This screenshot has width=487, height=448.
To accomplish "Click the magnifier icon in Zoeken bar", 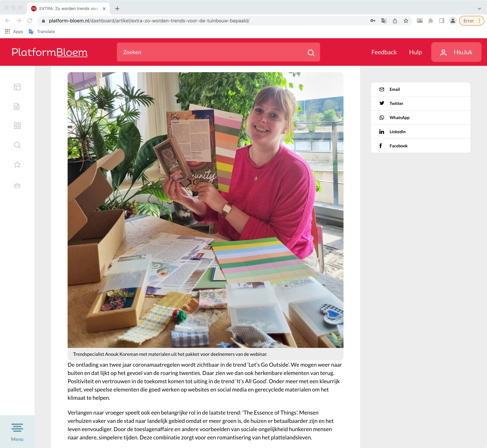I will 311,53.
